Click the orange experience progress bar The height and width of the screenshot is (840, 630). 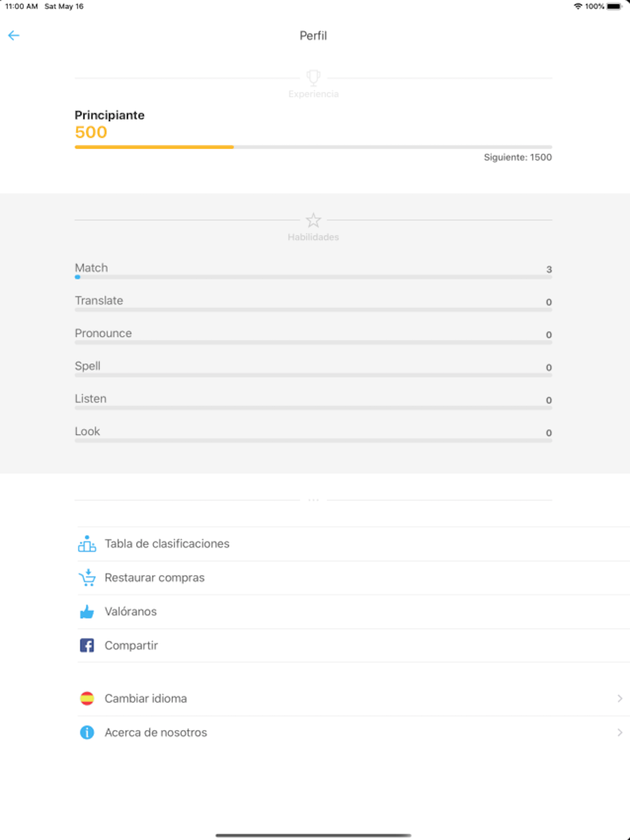point(313,147)
